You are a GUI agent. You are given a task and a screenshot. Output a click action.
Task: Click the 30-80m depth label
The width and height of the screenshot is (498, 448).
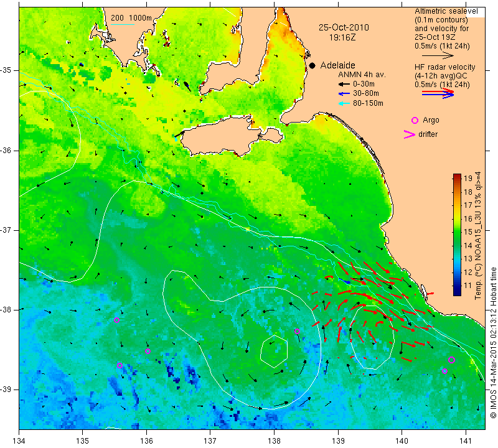[x=366, y=94]
